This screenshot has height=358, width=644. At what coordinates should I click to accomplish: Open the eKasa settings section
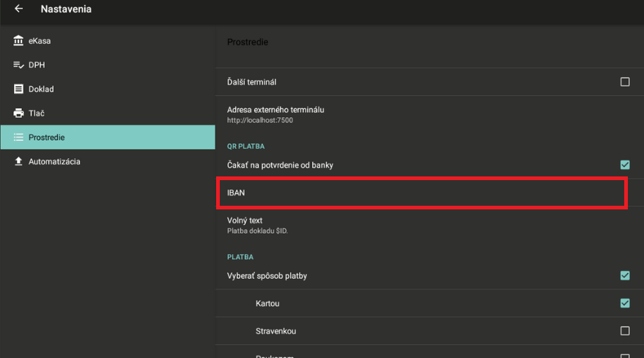40,41
